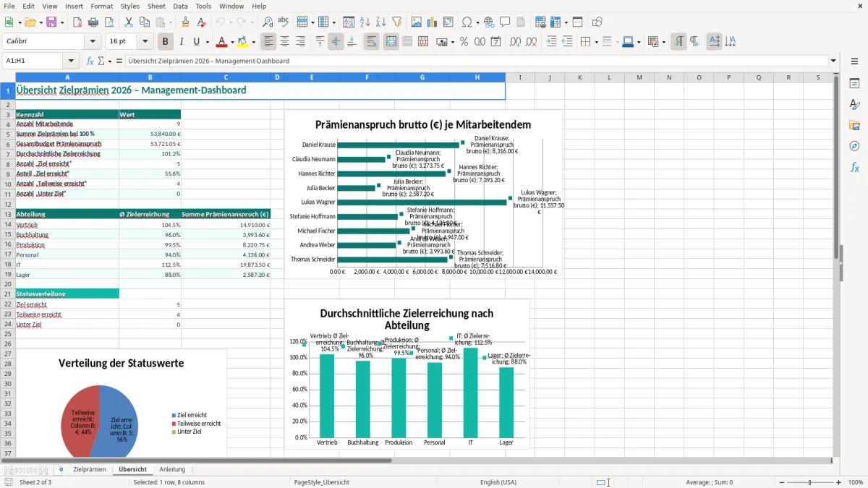This screenshot has height=488, width=868.
Task: Copy the selection to clipboard
Action: pos(144,22)
